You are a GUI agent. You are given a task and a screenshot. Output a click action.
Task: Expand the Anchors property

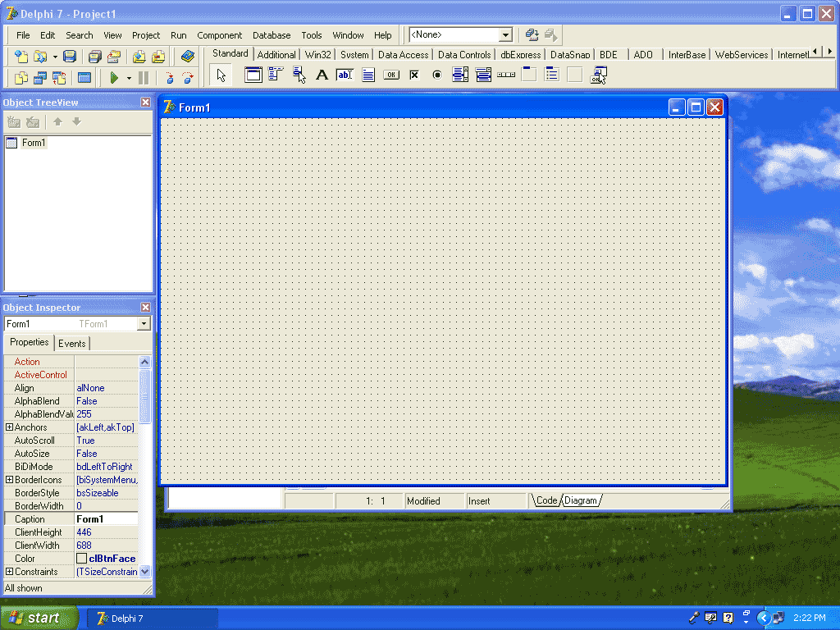pyautogui.click(x=9, y=427)
